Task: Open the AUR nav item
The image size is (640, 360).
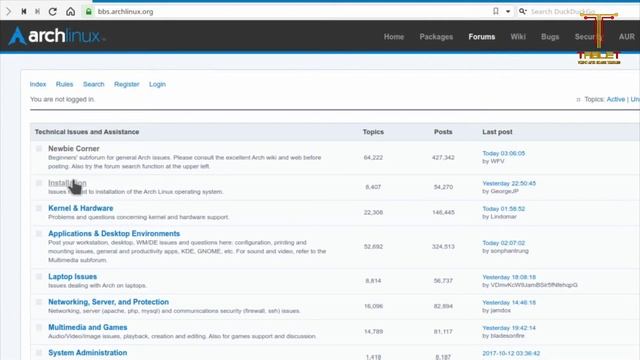Action: pos(627,37)
